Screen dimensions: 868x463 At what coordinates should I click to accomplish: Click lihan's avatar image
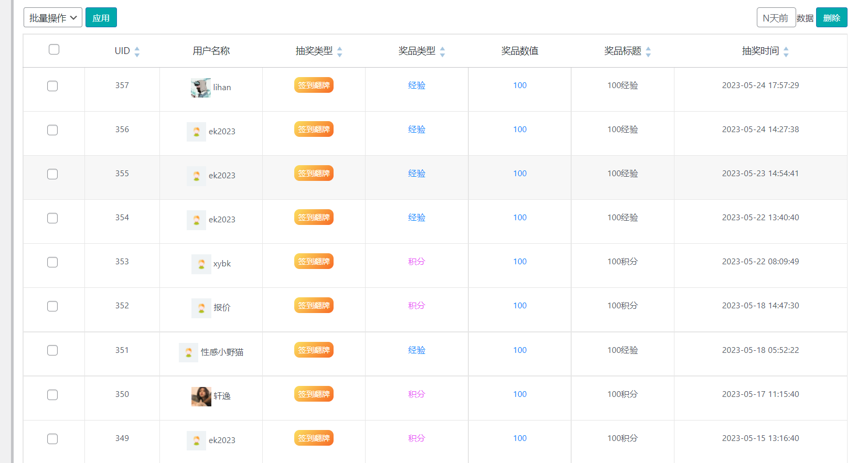pos(201,88)
